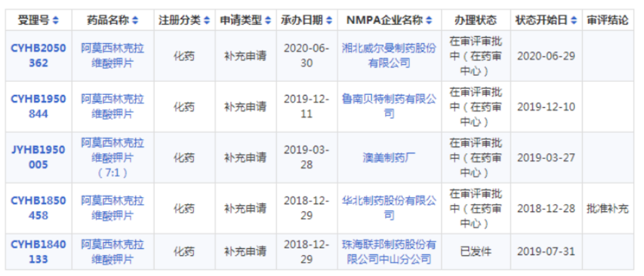Screen dimensions: 644x276
Task: Open application number CYHB1950844
Action: point(38,107)
